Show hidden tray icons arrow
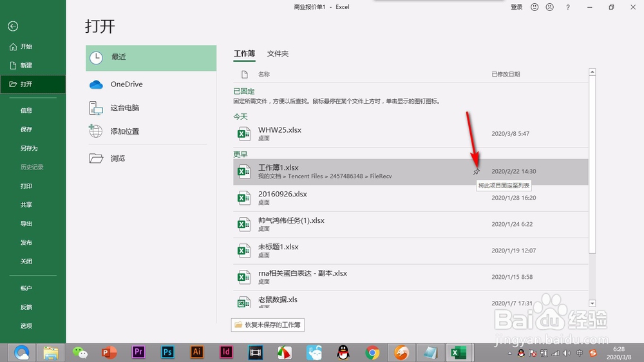 click(509, 353)
